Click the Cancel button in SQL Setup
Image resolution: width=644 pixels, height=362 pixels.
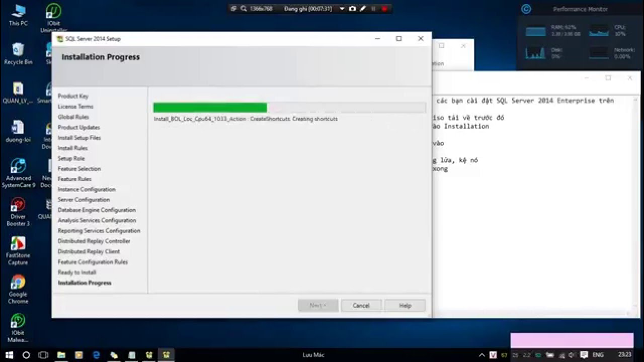tap(361, 305)
